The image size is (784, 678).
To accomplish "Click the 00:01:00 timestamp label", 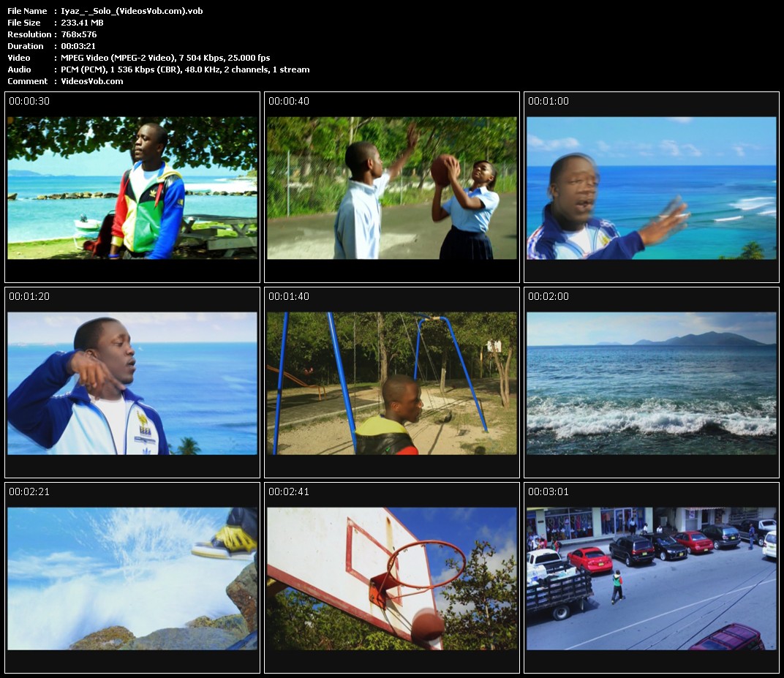I will coord(549,101).
